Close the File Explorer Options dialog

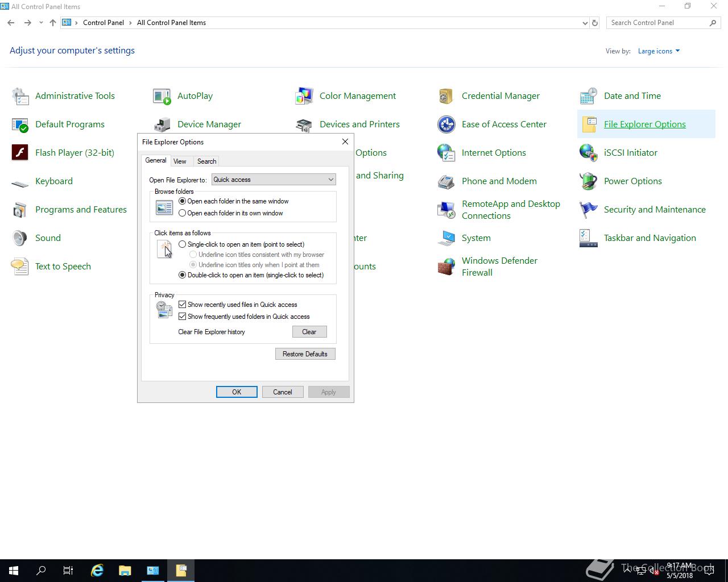345,142
